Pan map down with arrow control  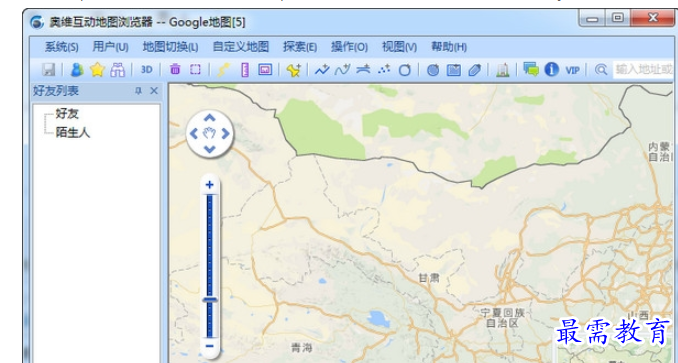click(210, 149)
